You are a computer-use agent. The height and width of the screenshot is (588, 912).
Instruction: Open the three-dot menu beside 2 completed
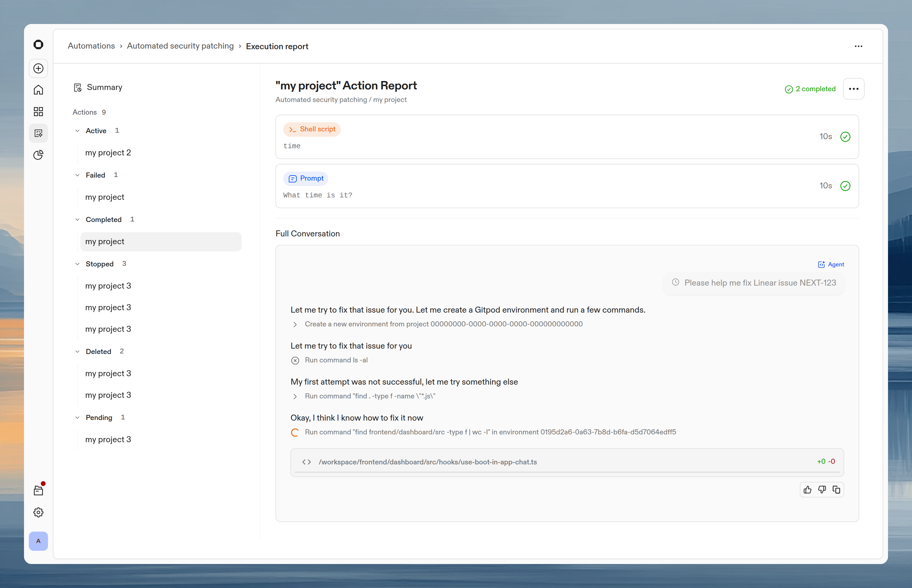(x=853, y=89)
